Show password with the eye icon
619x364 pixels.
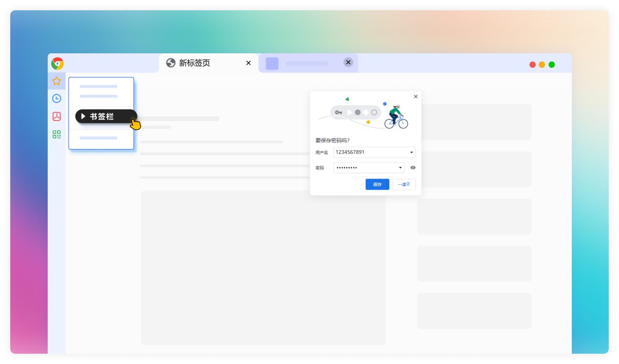pos(413,168)
